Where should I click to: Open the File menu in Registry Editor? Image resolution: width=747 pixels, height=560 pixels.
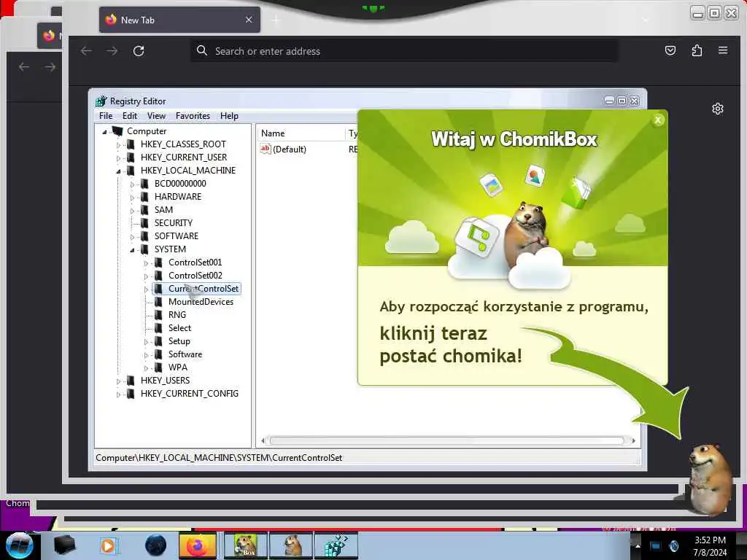point(106,116)
